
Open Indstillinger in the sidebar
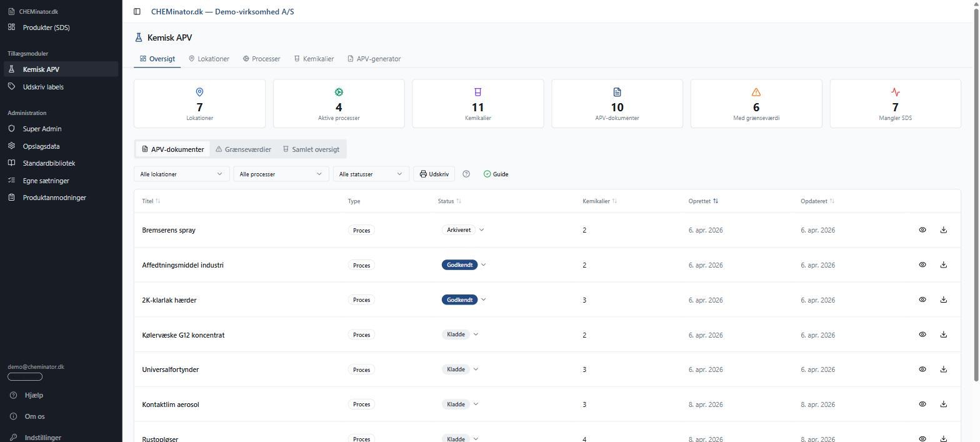[x=61, y=437]
